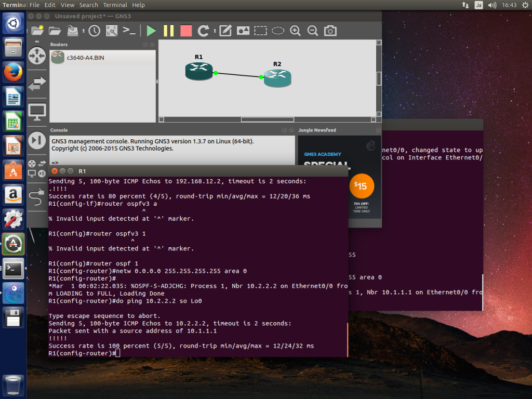Toggle show interface labels icon

[112, 31]
